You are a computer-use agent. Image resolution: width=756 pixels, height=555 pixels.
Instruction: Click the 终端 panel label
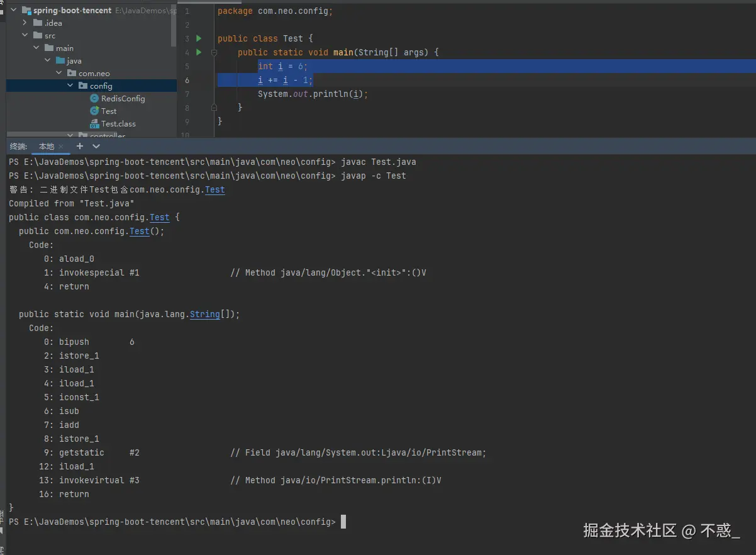(18, 146)
